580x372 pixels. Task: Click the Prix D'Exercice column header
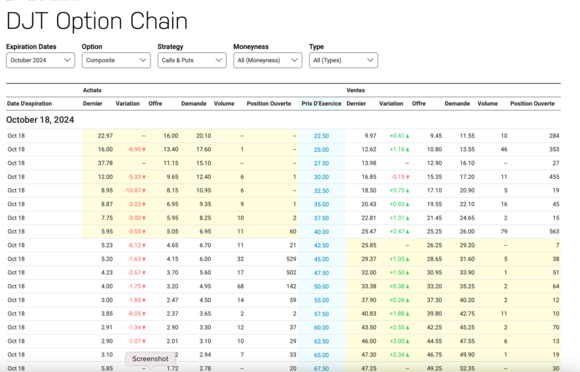[321, 104]
